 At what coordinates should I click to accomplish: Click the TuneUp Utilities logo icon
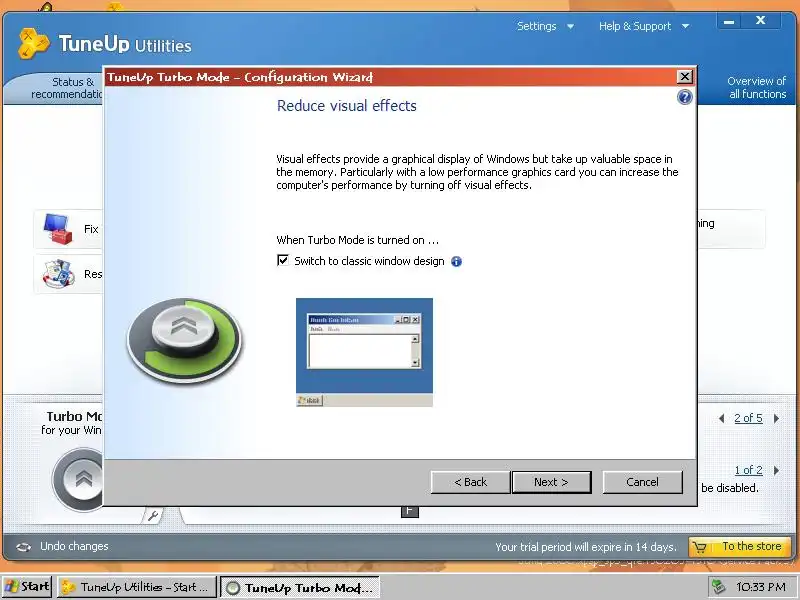coord(33,43)
